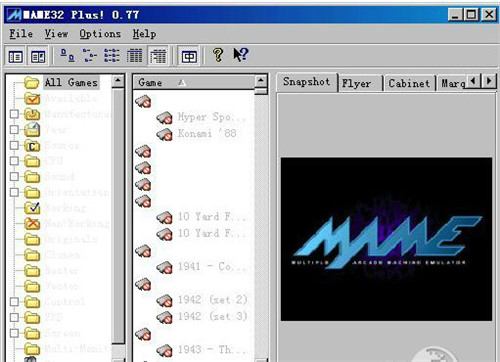Select the list view toolbar icon

(x=112, y=56)
